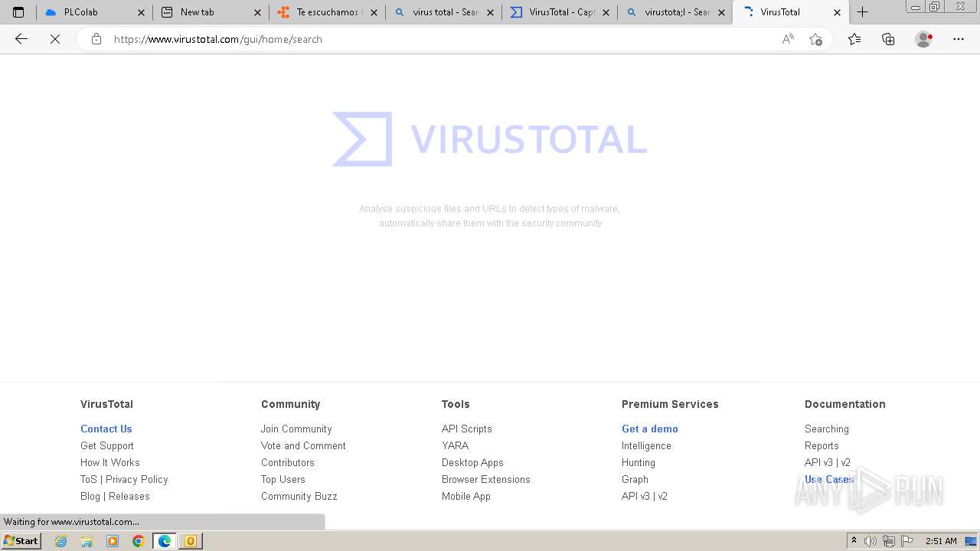The image size is (980, 551).
Task: Switch to the VirusTotal - Capt tab
Action: click(560, 12)
